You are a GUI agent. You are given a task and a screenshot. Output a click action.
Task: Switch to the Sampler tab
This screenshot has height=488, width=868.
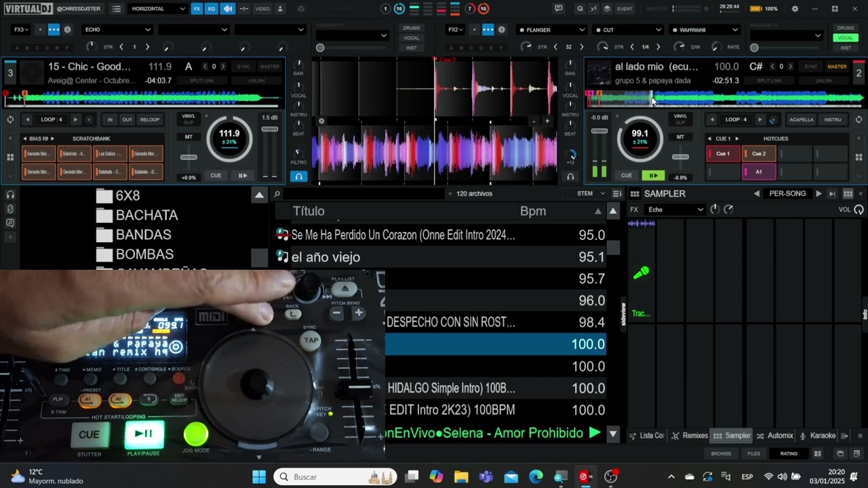pos(732,436)
